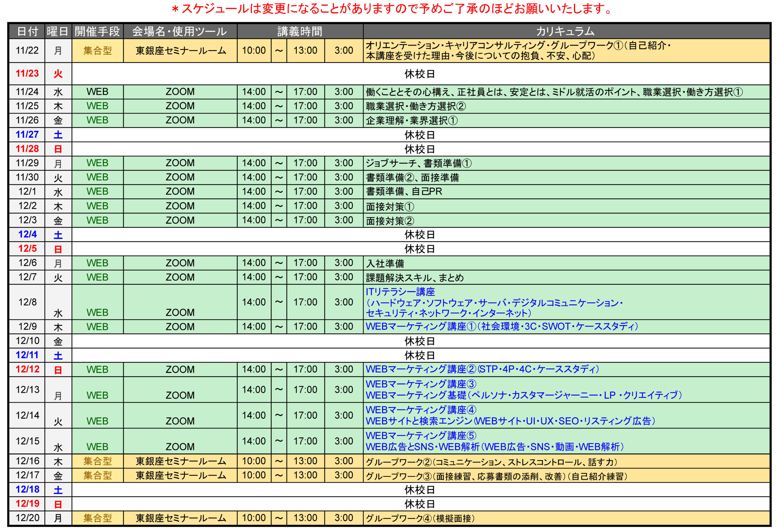Select the 11/22 date cell

point(27,50)
